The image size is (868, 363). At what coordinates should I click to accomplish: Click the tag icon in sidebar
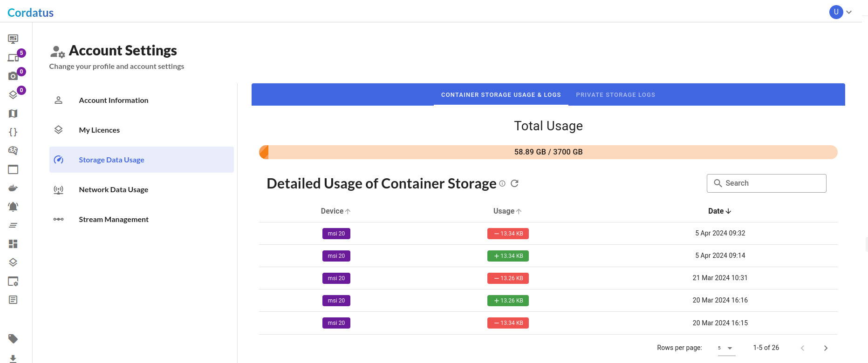(x=13, y=338)
